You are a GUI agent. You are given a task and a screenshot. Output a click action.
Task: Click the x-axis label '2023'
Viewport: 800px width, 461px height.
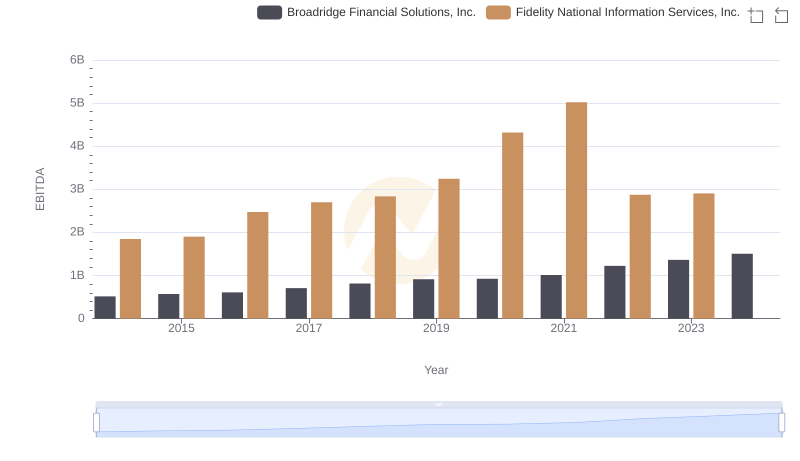pyautogui.click(x=691, y=328)
